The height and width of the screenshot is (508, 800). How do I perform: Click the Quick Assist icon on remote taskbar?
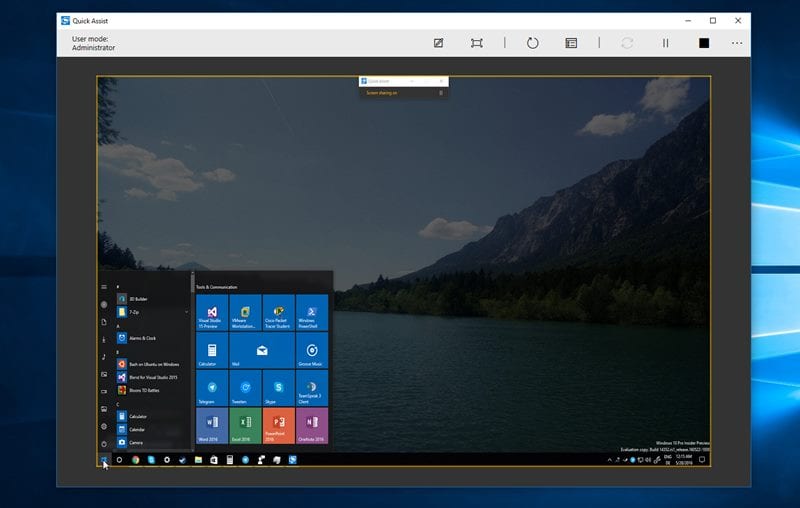[292, 460]
